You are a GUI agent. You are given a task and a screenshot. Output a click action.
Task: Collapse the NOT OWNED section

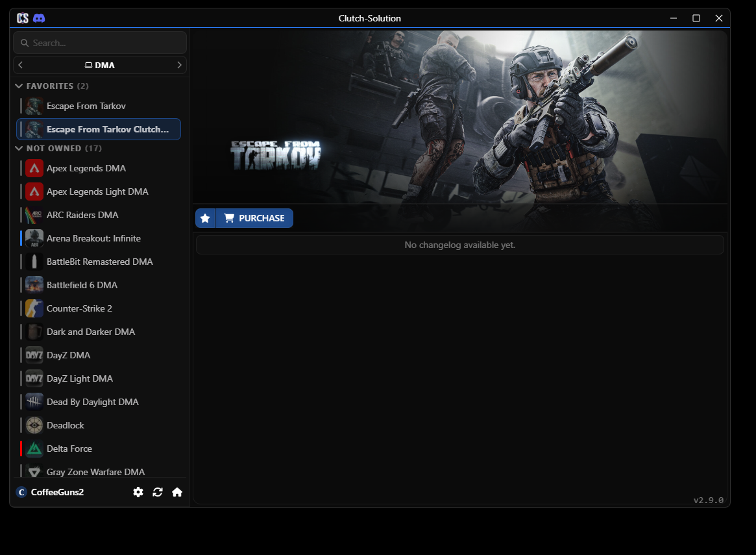click(19, 148)
